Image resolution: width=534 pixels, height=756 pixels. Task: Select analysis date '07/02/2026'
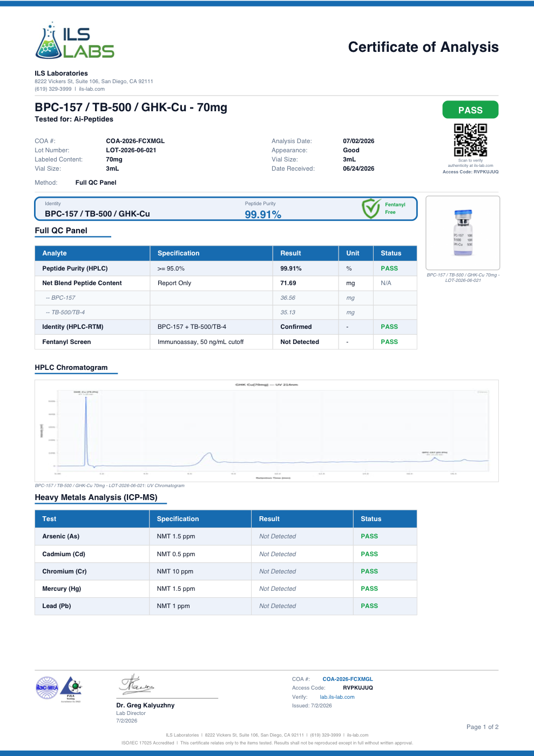pyautogui.click(x=359, y=141)
